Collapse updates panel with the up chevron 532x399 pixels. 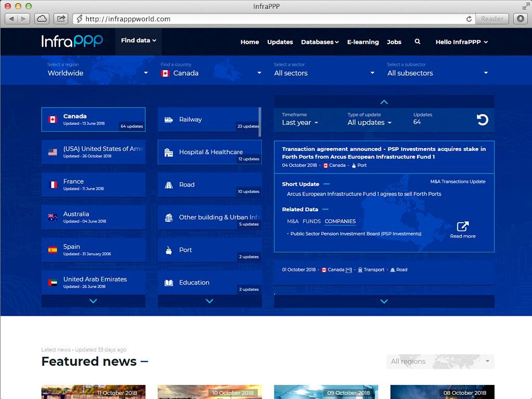(x=384, y=102)
